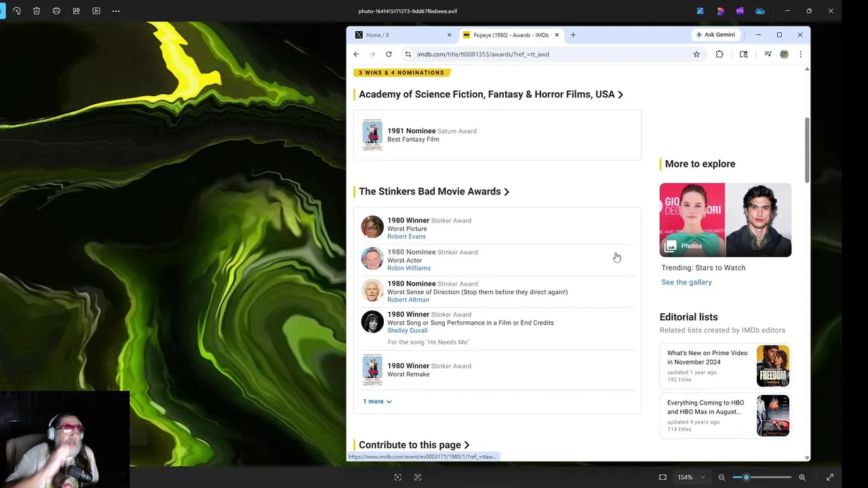Open the Chrome extensions puzzle icon

(x=719, y=54)
